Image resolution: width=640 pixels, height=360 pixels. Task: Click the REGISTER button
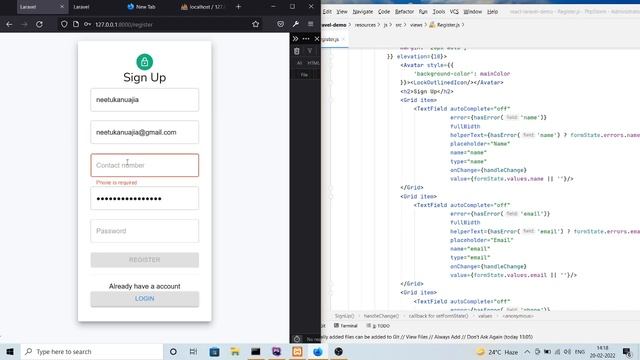[x=144, y=260]
